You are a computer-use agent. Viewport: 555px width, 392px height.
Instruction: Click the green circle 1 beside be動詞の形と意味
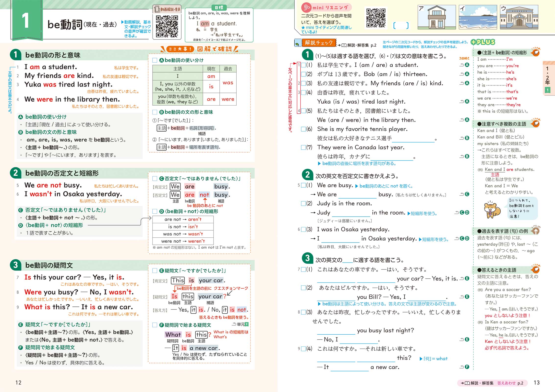pos(16,55)
